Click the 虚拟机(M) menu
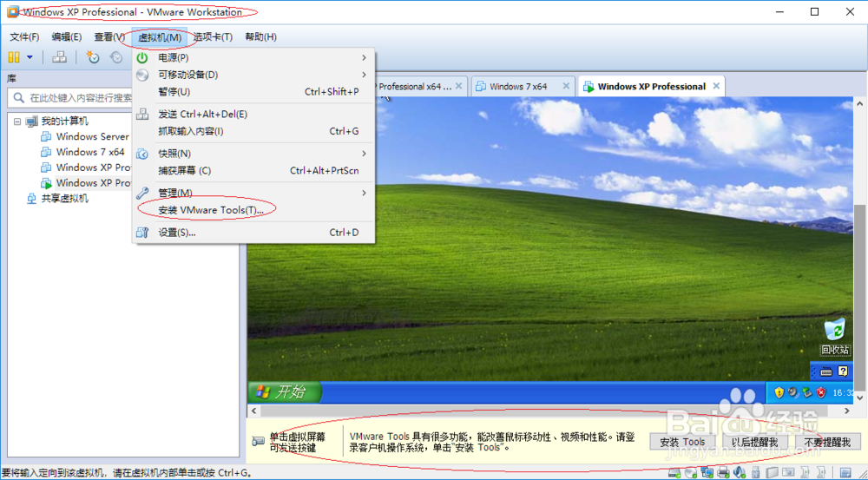The image size is (868, 480). [160, 37]
